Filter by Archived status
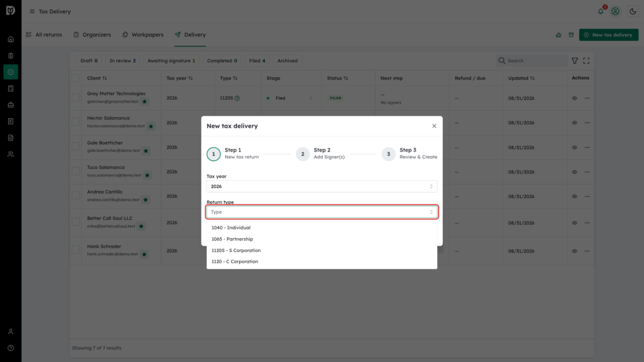This screenshot has height=362, width=644. tap(287, 61)
